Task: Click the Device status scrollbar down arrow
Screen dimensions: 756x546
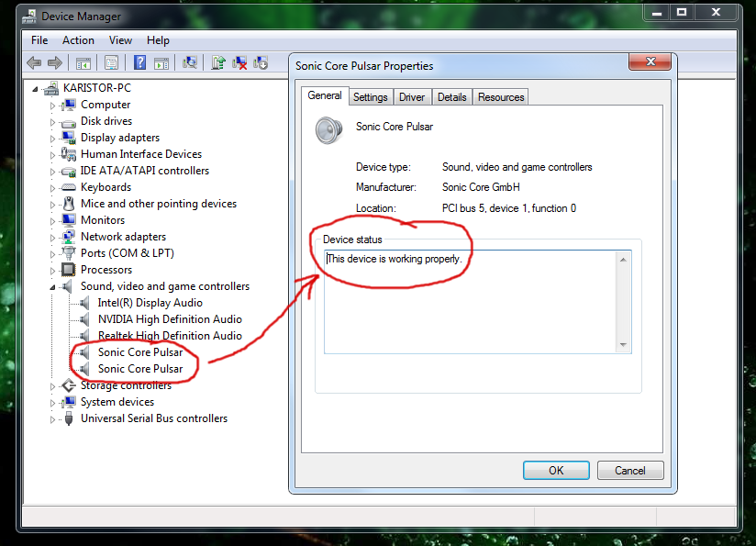Action: pos(623,344)
